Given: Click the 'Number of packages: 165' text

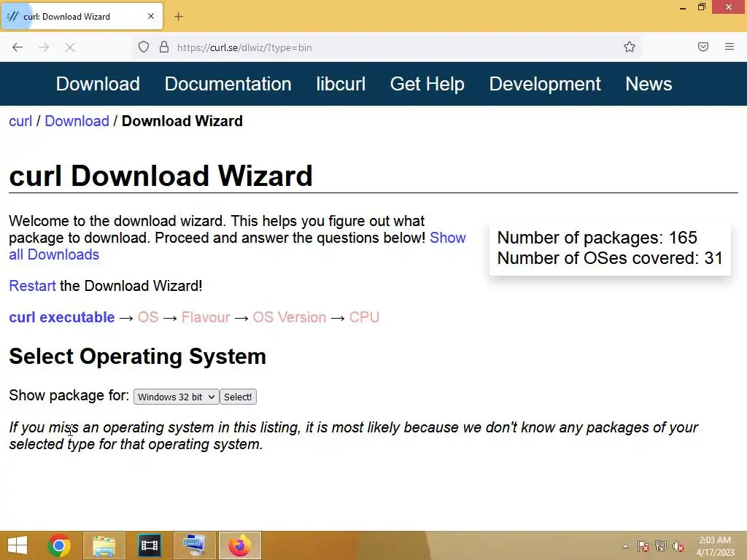Looking at the screenshot, I should click(x=597, y=238).
